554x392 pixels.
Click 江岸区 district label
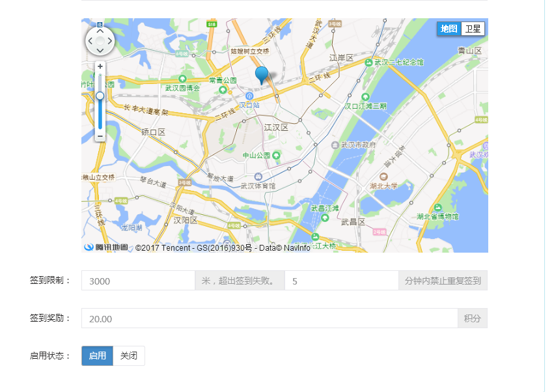coord(341,57)
